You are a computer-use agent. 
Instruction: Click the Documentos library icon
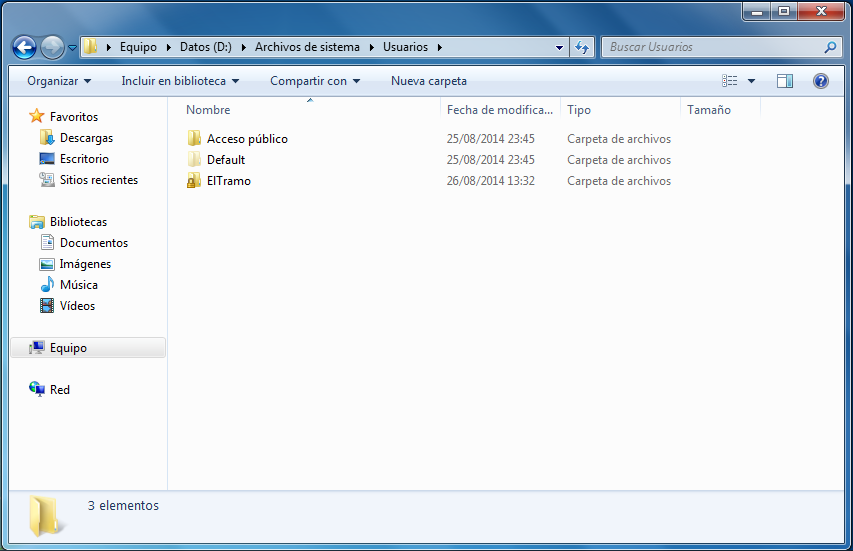coord(47,242)
